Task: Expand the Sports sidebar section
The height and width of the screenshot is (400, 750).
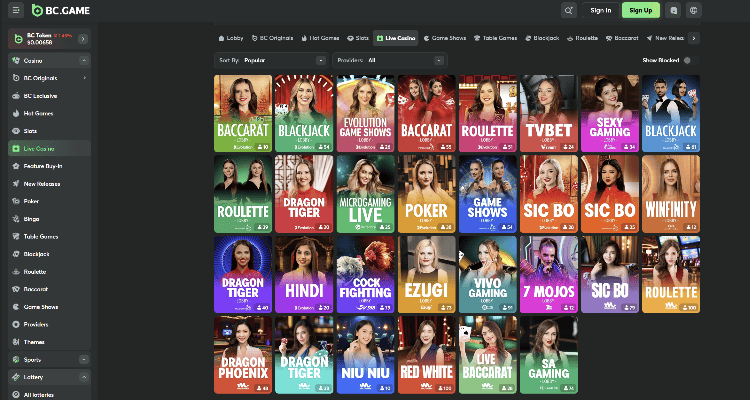Action: (x=83, y=359)
